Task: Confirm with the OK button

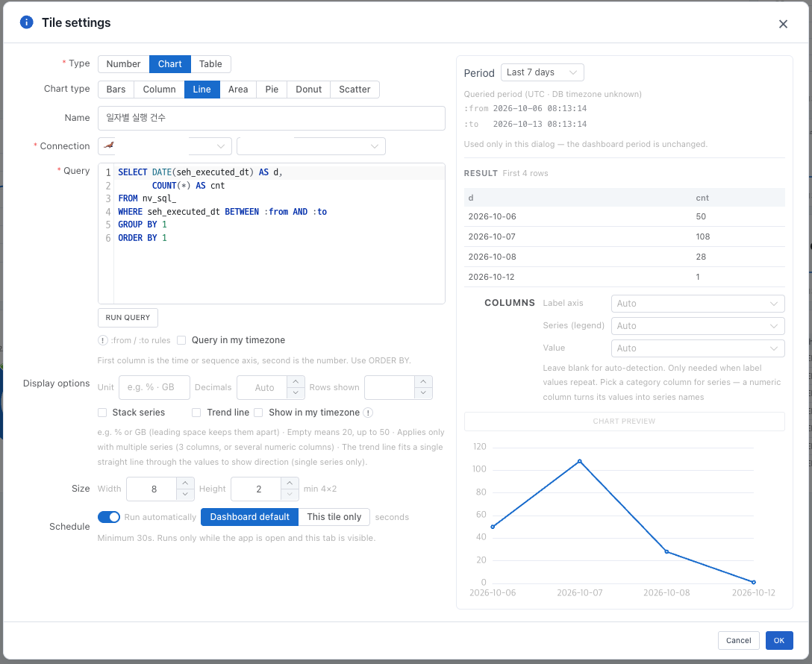Action: point(779,641)
